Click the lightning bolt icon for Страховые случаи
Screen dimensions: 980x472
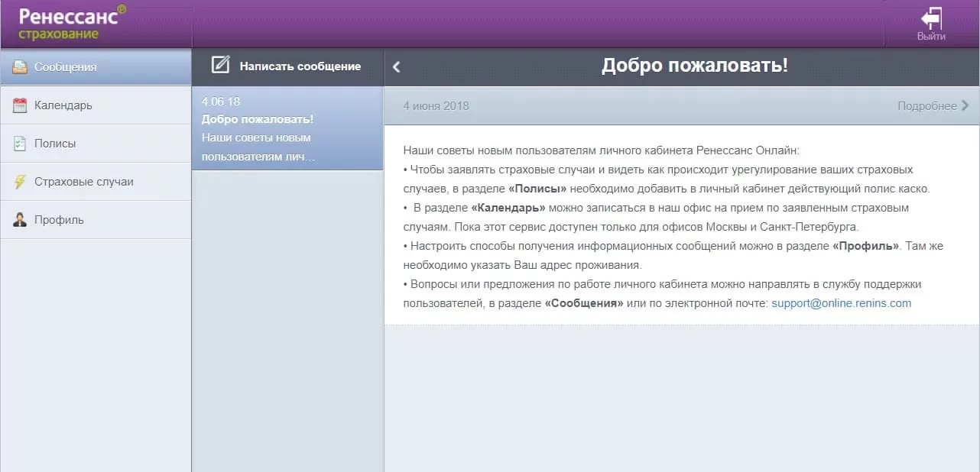click(20, 182)
